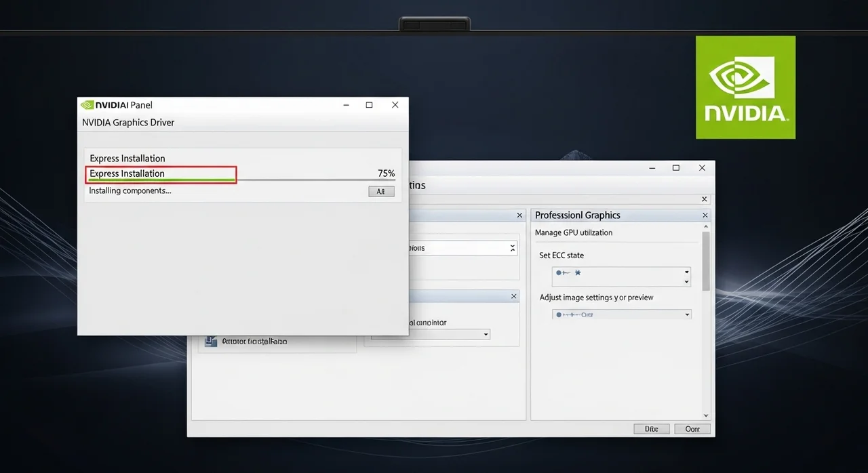The width and height of the screenshot is (868, 473).
Task: Maximize the background control panel window
Action: coord(676,167)
